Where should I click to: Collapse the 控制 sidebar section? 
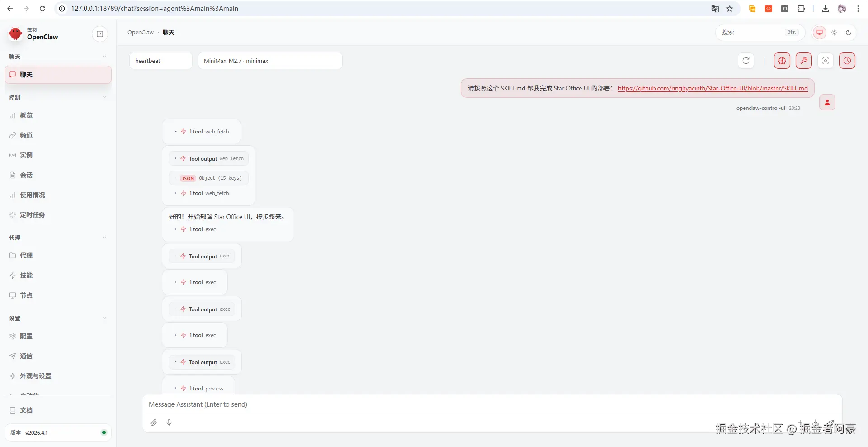coord(58,97)
